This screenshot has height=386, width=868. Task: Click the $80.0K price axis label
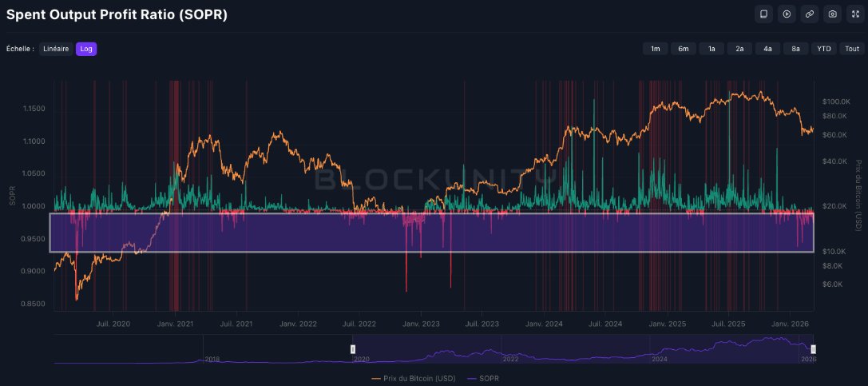(x=836, y=116)
